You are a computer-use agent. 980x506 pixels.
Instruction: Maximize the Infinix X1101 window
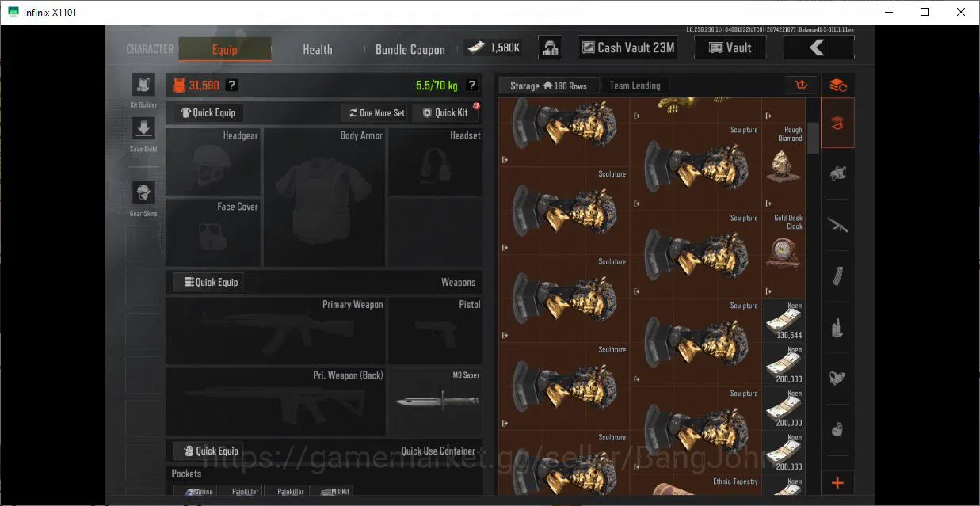(925, 12)
